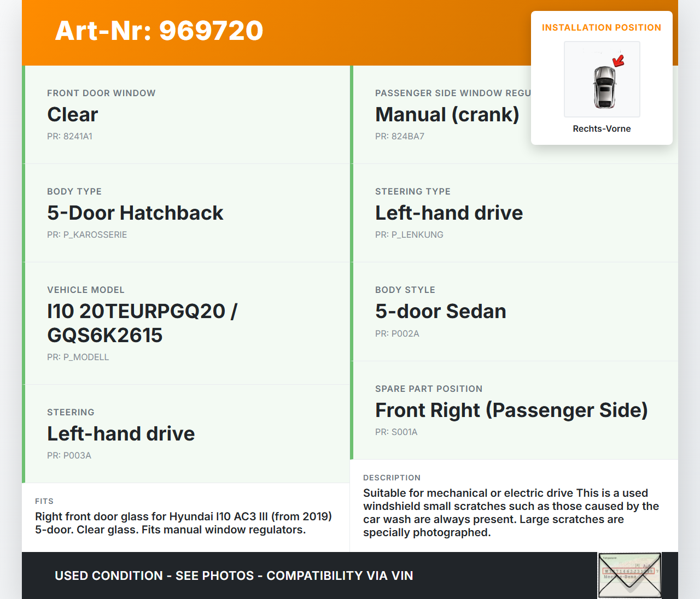Select the Art-Nr: 969720 heading
This screenshot has width=700, height=599.
pos(159,31)
